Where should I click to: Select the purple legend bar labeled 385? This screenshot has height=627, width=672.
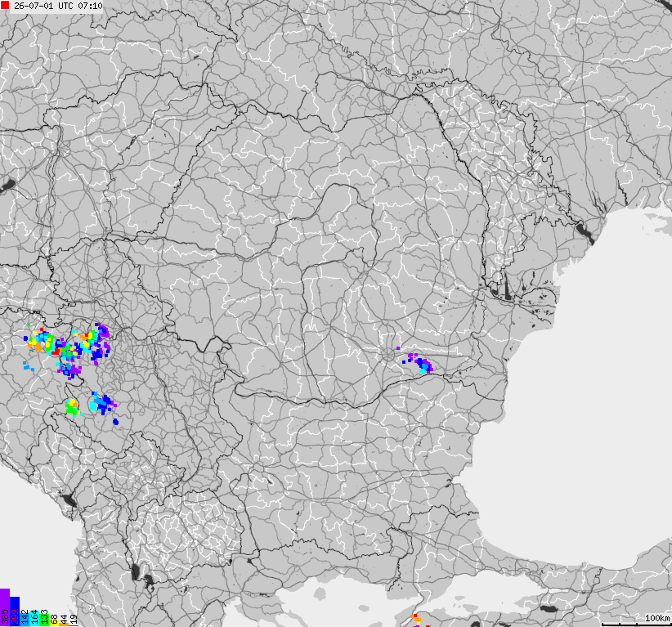click(5, 607)
